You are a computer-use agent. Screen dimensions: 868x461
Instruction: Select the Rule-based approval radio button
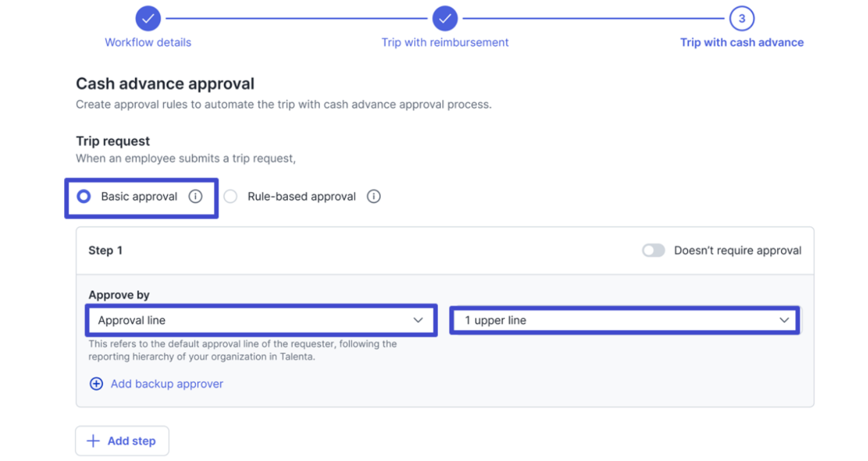point(230,197)
